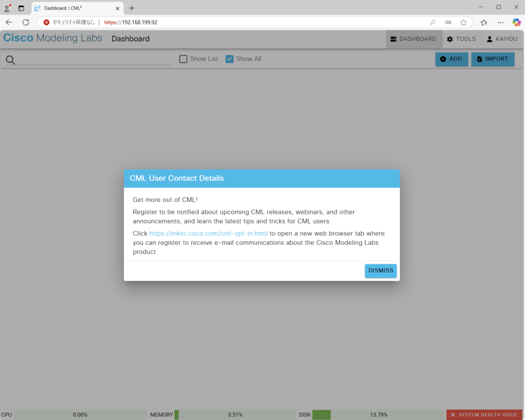Image resolution: width=525 pixels, height=420 pixels.
Task: Add page to favorites with star icon
Action: click(463, 23)
